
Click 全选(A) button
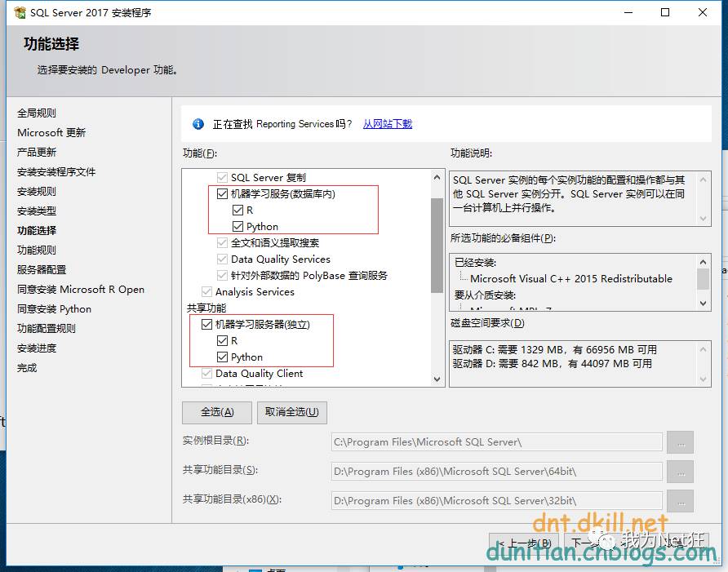[x=217, y=412]
